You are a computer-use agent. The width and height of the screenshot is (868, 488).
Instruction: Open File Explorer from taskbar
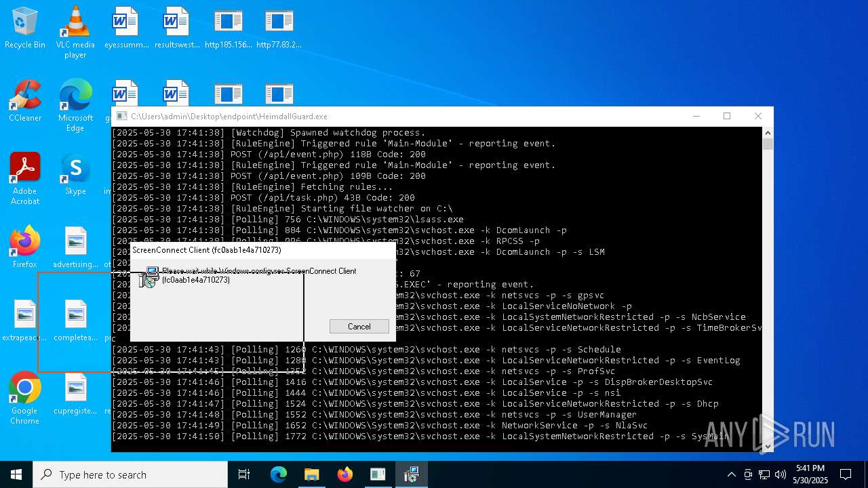[x=311, y=474]
